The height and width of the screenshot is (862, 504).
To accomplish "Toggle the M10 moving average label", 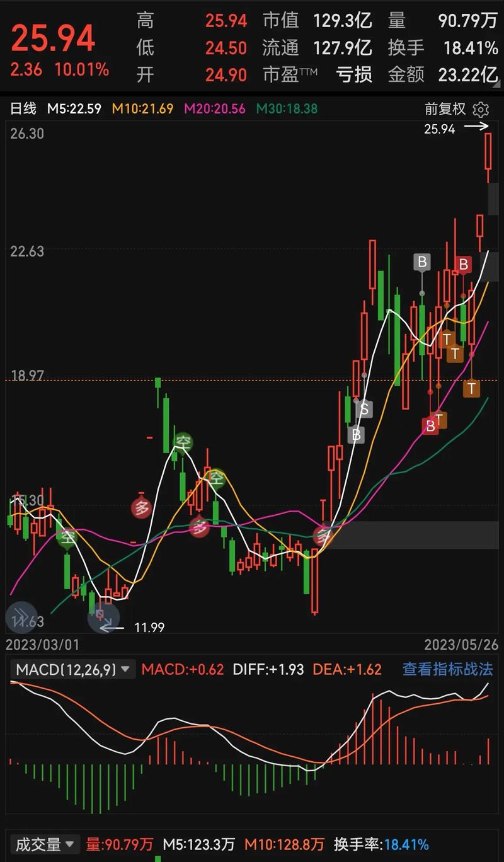I will [x=142, y=109].
